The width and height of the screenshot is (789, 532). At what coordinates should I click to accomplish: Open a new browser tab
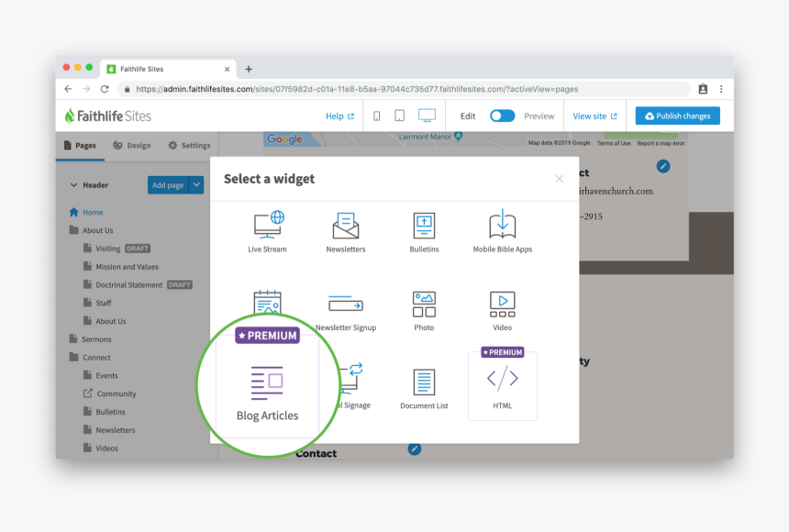[249, 69]
